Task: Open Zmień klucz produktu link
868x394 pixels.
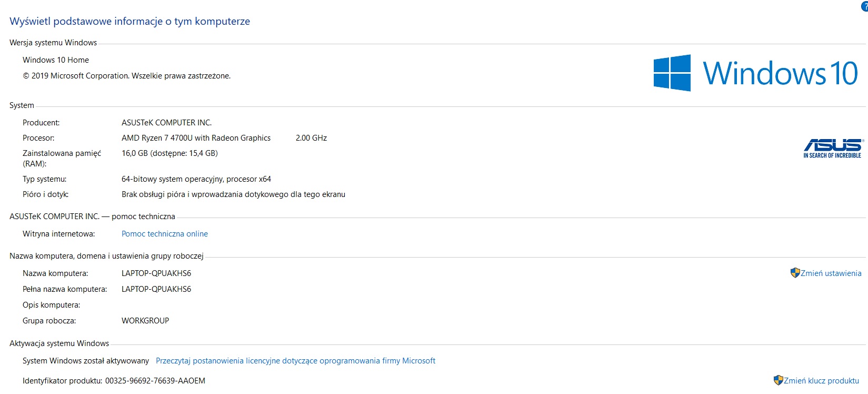Action: [821, 381]
